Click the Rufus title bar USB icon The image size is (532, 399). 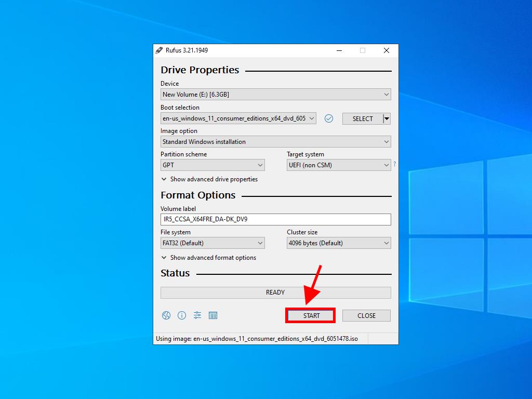tap(159, 50)
